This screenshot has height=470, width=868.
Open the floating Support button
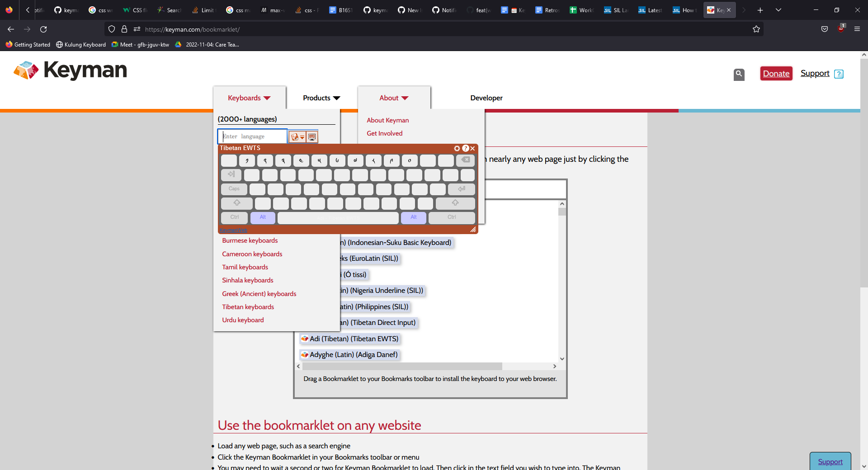pos(830,461)
